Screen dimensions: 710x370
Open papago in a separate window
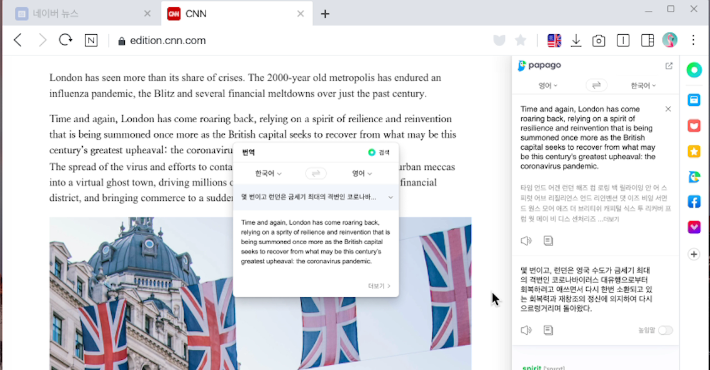pos(669,66)
